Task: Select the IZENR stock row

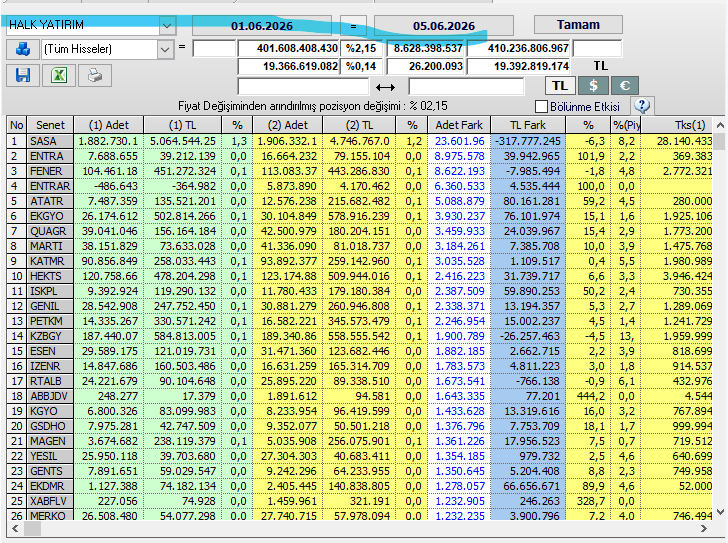Action: 359,366
